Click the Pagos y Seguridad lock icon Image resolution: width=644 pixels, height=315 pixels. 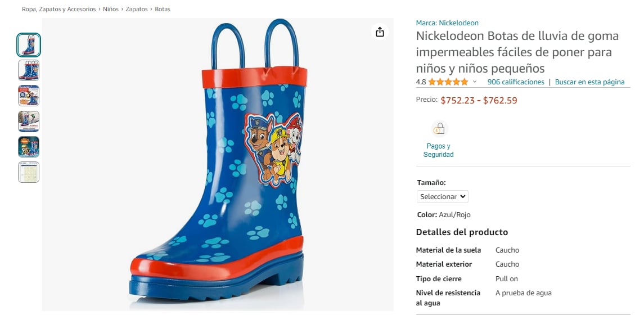tap(438, 129)
